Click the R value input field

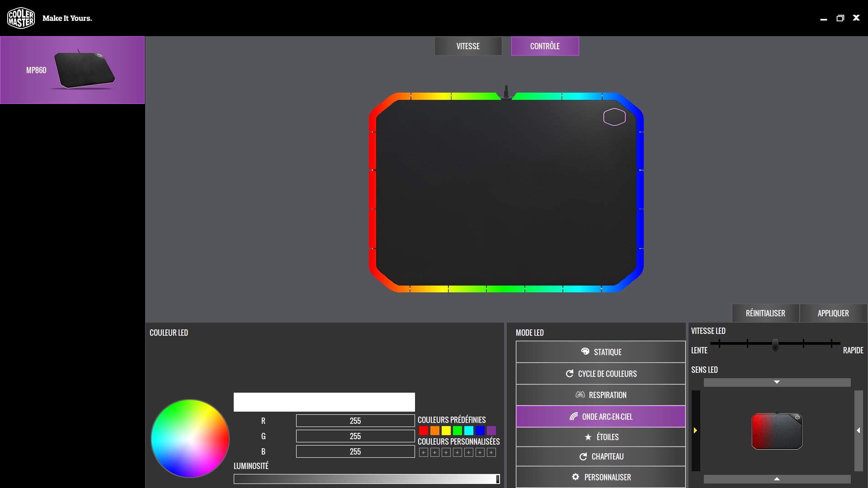355,421
